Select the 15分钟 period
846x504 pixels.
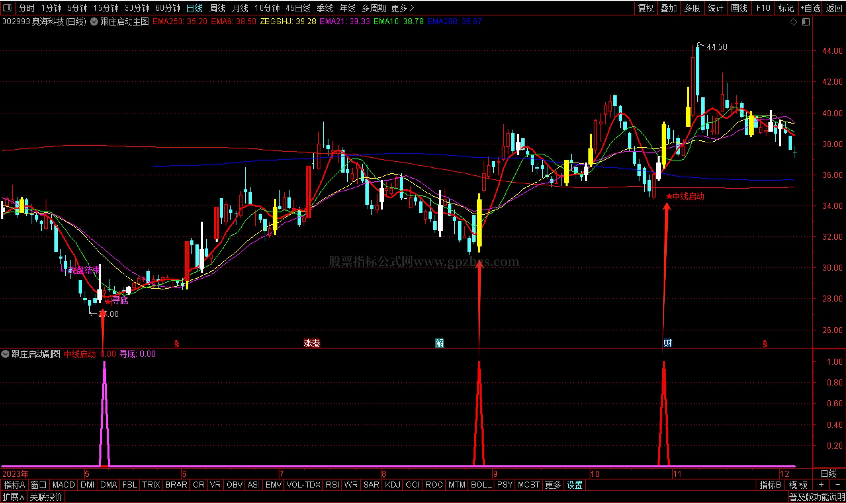(106, 8)
